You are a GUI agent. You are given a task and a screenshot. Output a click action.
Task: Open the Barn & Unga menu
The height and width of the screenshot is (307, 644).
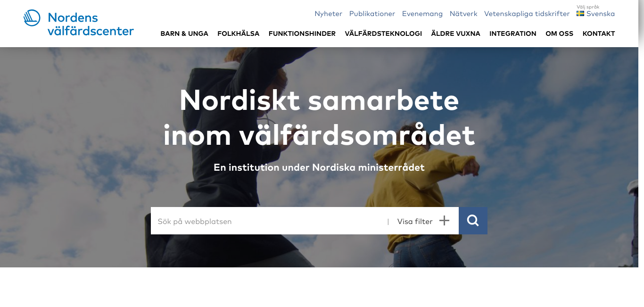pos(184,33)
